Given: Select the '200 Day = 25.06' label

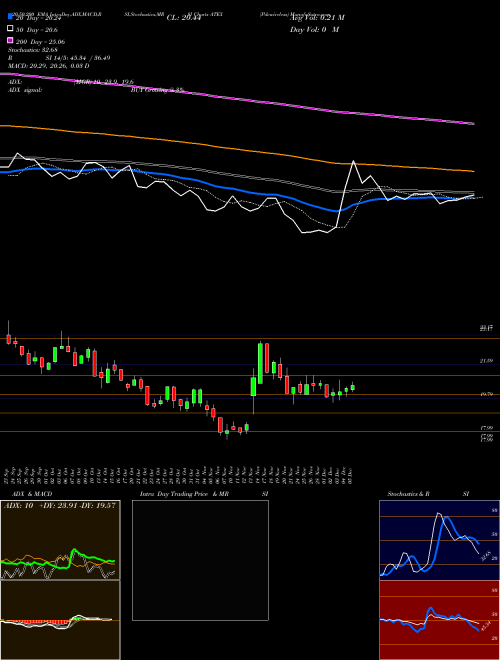Looking at the screenshot, I should point(40,42).
